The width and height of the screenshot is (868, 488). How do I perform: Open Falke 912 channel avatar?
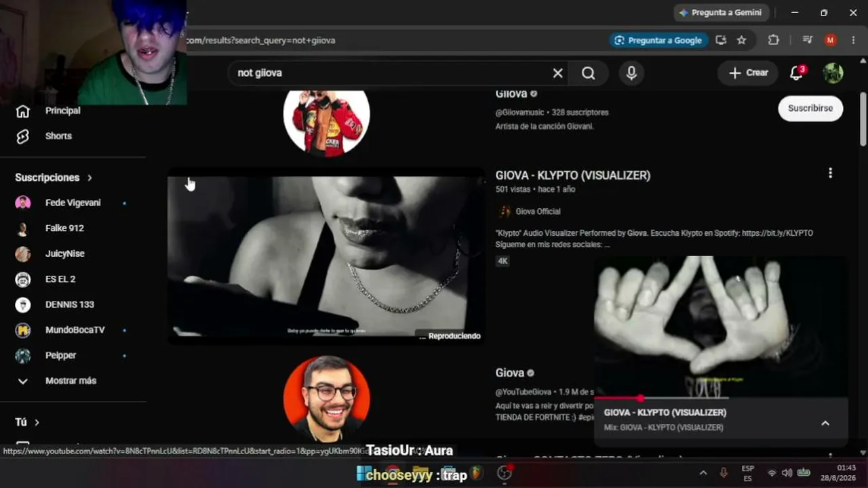(x=23, y=228)
